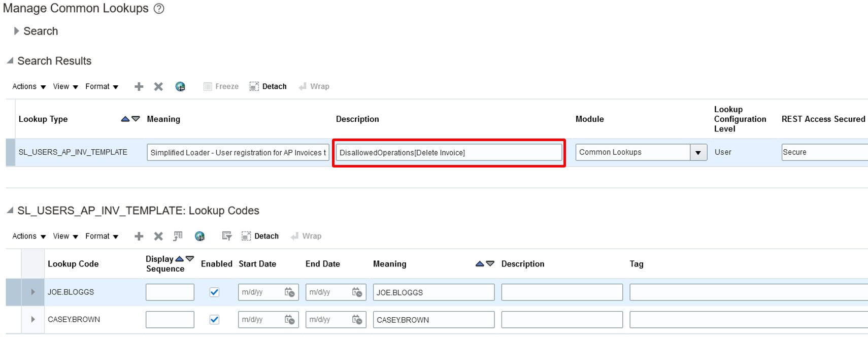Click Meaning field containing JOE.BLOGGS
The image size is (868, 337).
[433, 292]
